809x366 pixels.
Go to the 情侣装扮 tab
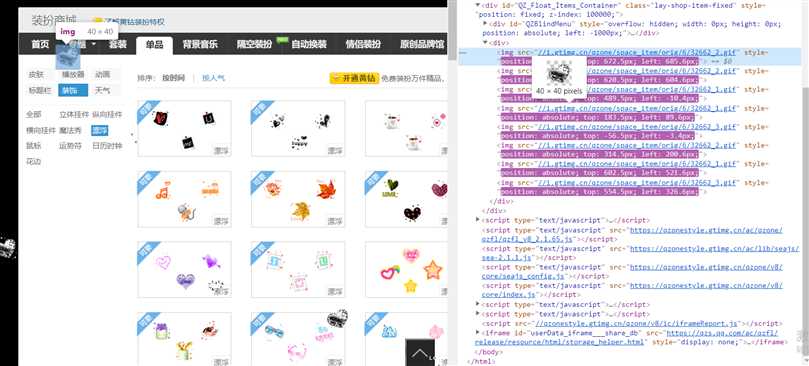click(x=363, y=44)
